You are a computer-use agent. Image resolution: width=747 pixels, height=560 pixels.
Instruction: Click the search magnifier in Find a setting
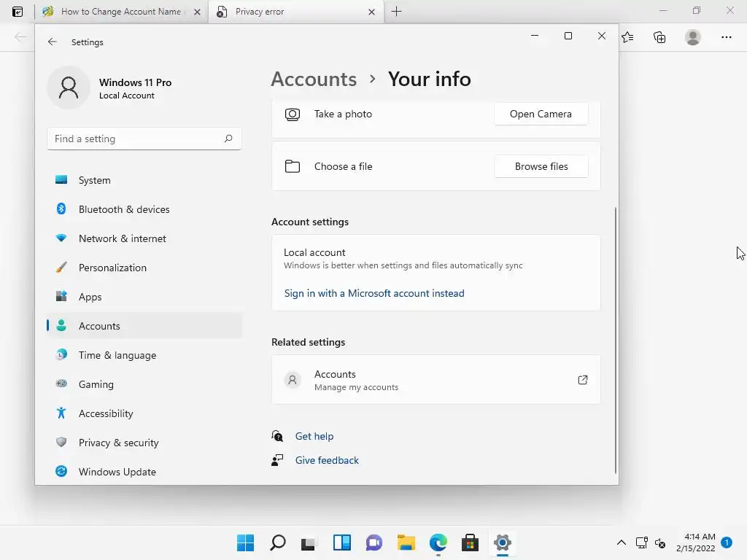[x=228, y=139]
